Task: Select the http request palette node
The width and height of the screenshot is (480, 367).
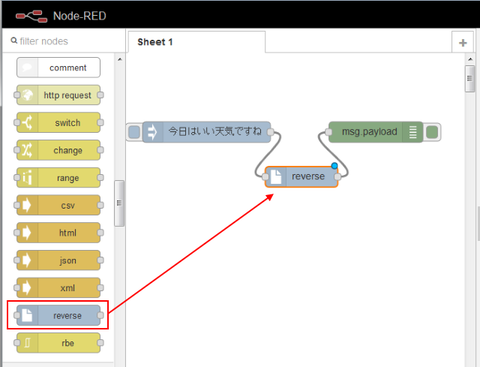Action: pyautogui.click(x=58, y=95)
